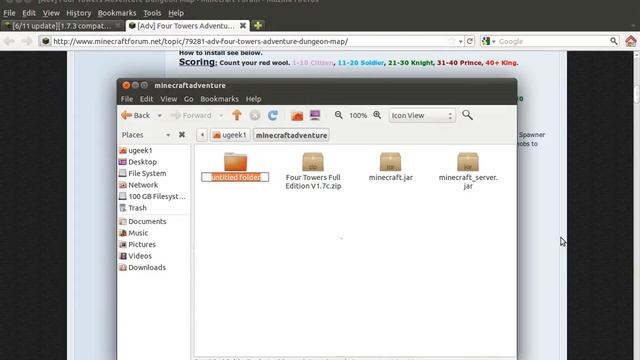Click the path bar left arrow
This screenshot has width=640, height=360.
(202, 135)
